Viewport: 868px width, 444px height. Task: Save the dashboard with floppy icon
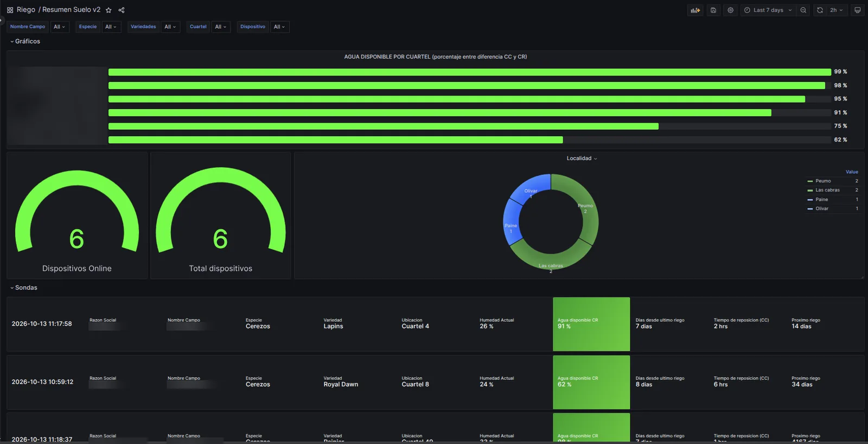(713, 10)
